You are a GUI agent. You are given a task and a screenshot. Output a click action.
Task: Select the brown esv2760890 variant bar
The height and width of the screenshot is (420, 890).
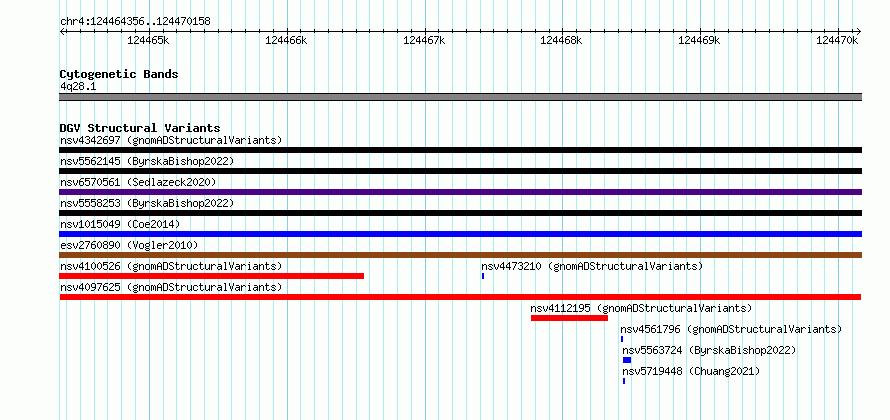point(460,255)
